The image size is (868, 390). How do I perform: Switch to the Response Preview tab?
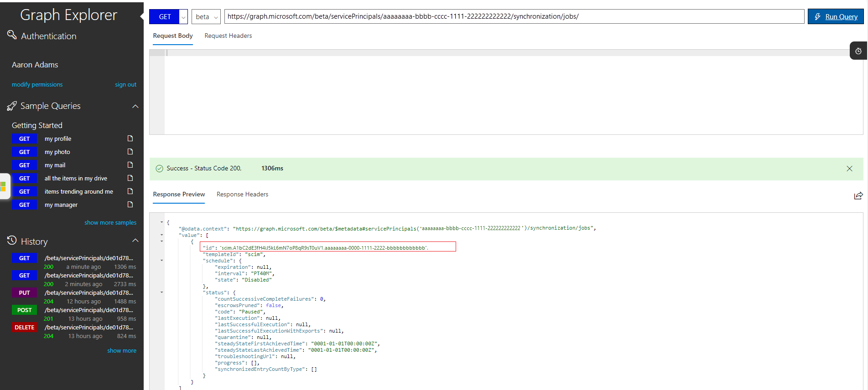pos(179,195)
